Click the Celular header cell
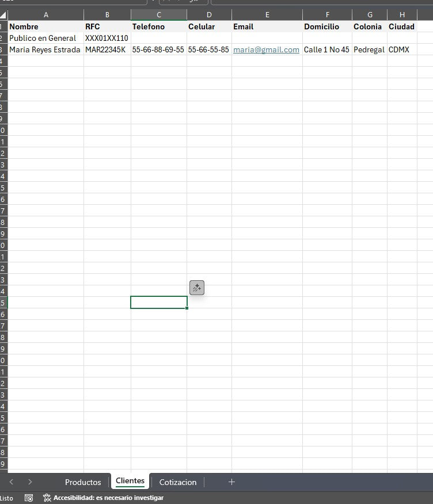This screenshot has width=433, height=504. 209,26
